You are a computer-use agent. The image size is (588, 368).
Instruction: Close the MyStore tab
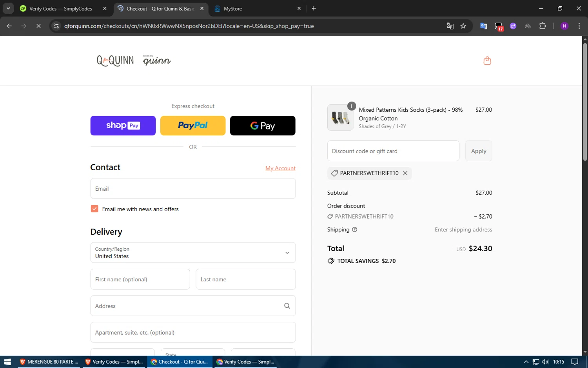click(299, 8)
